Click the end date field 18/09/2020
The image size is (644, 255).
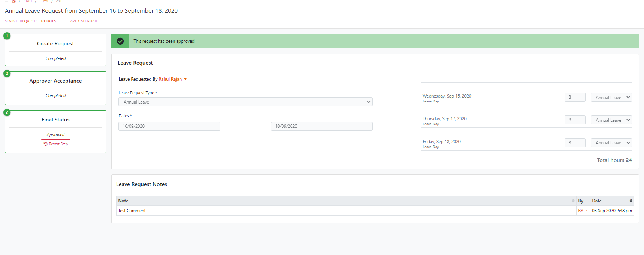tap(322, 126)
